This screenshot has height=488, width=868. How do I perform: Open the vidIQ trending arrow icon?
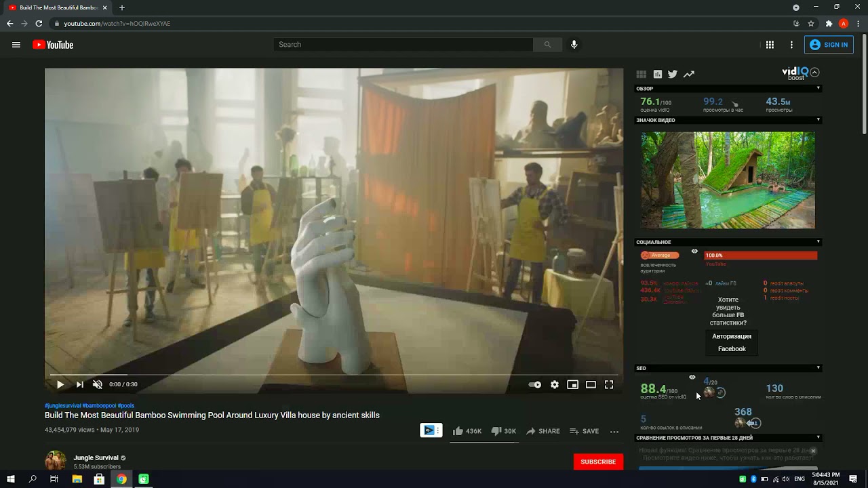pyautogui.click(x=689, y=75)
